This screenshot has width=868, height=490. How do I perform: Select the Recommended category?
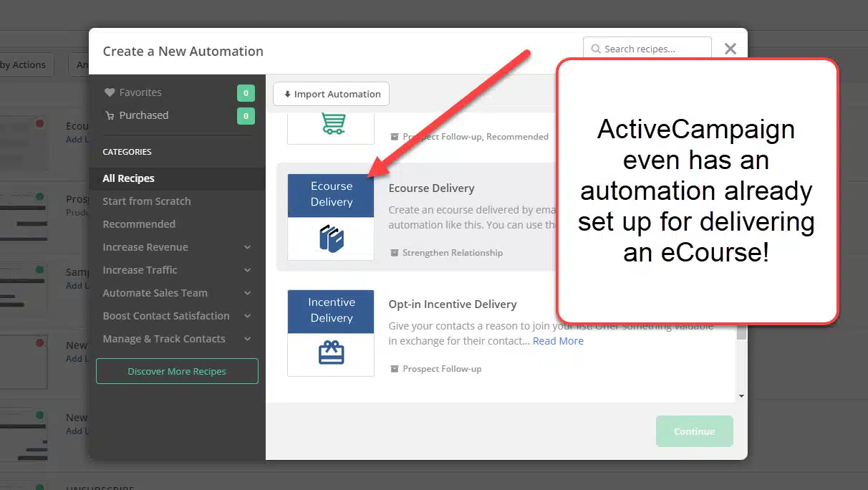click(139, 224)
